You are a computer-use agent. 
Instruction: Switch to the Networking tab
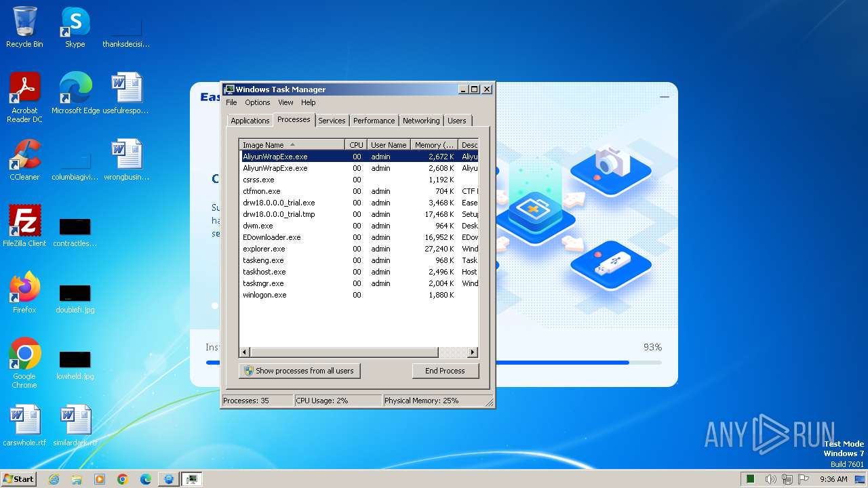click(x=421, y=121)
